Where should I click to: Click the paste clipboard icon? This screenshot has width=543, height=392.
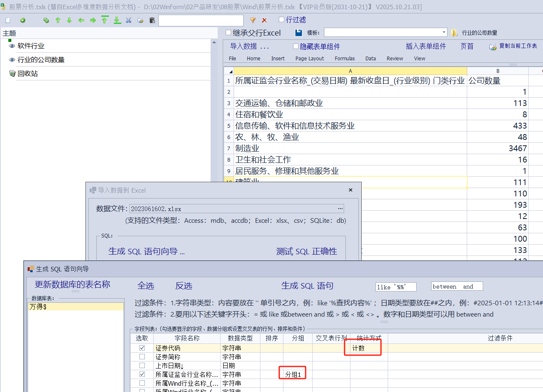(x=152, y=20)
